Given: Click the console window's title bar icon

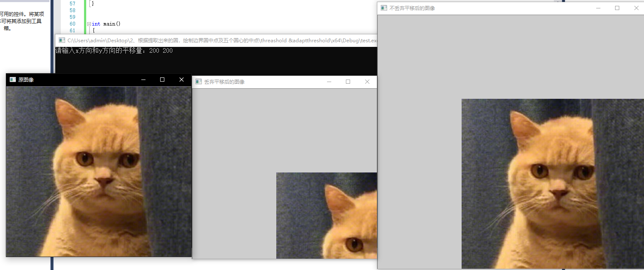Looking at the screenshot, I should tap(62, 40).
